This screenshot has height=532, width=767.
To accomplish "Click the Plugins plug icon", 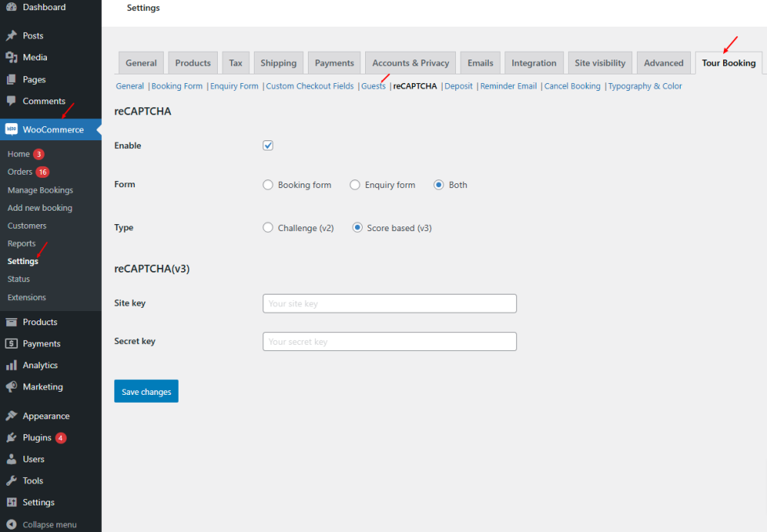I will click(11, 438).
